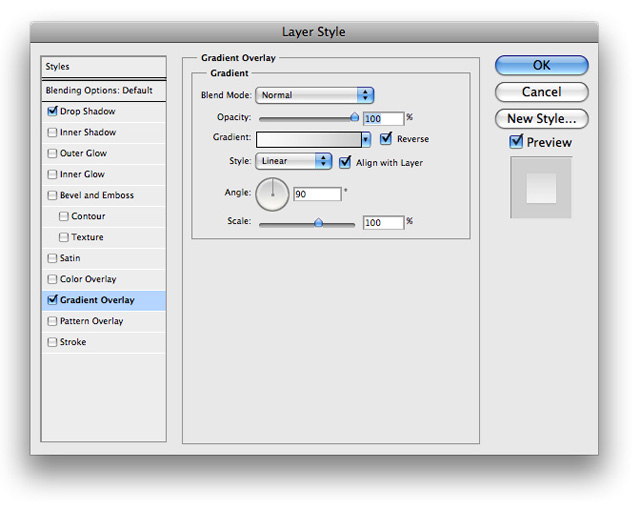Enable the Inner Shadow checkbox
The width and height of the screenshot is (640, 510).
pyautogui.click(x=52, y=132)
